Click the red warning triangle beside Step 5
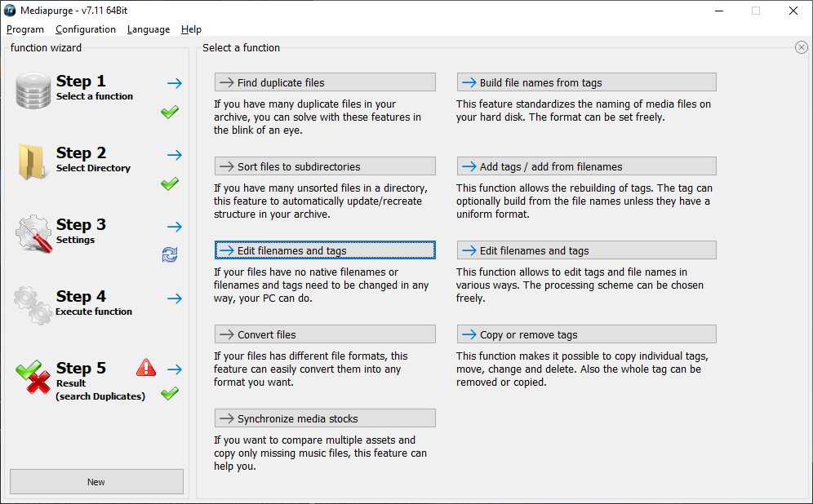This screenshot has width=813, height=504. (x=146, y=367)
